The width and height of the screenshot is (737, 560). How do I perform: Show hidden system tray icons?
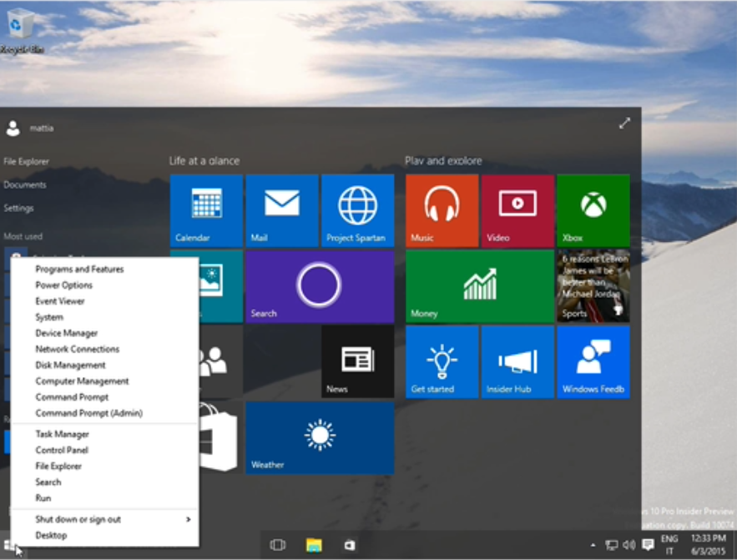593,545
